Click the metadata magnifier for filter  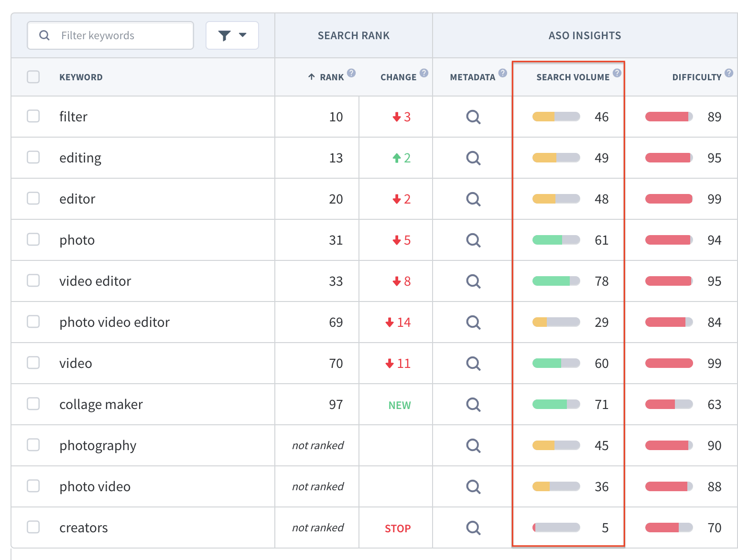pyautogui.click(x=473, y=117)
